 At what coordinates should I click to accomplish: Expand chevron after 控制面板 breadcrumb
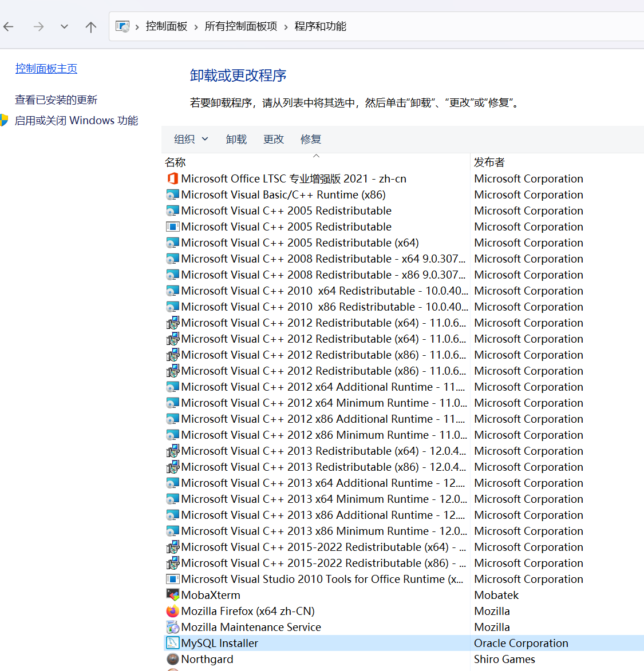coord(196,27)
